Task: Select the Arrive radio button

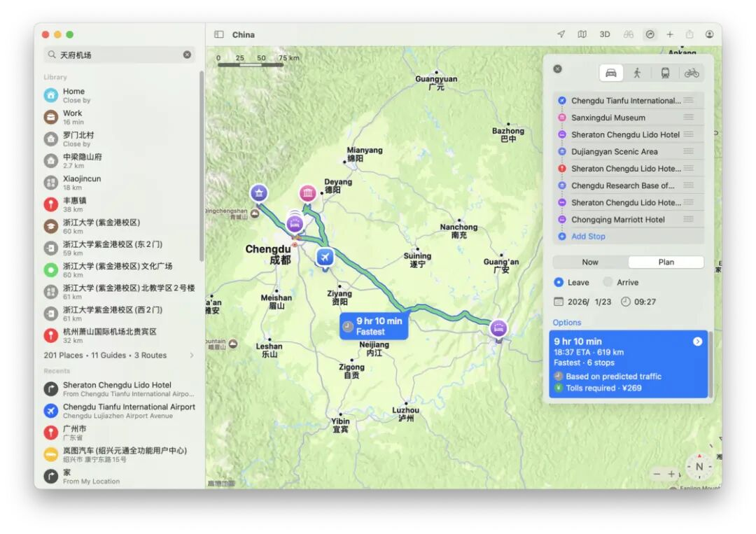Action: point(608,282)
